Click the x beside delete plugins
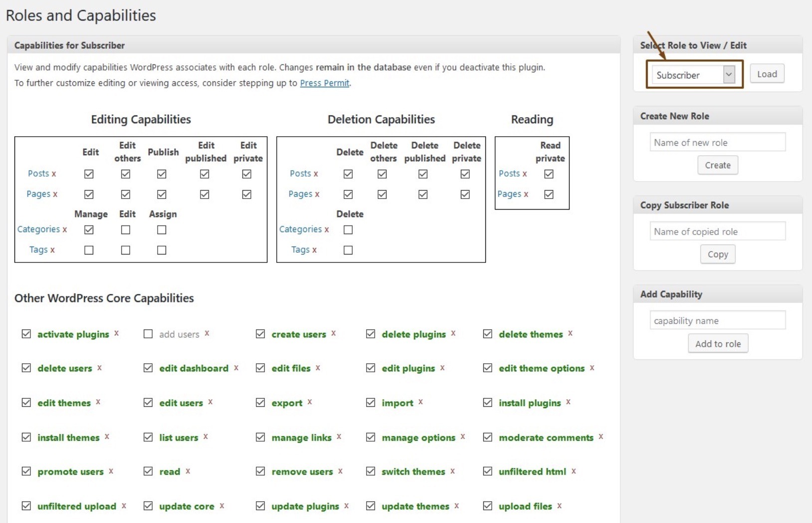Viewport: 812px width, 523px height. (x=453, y=333)
